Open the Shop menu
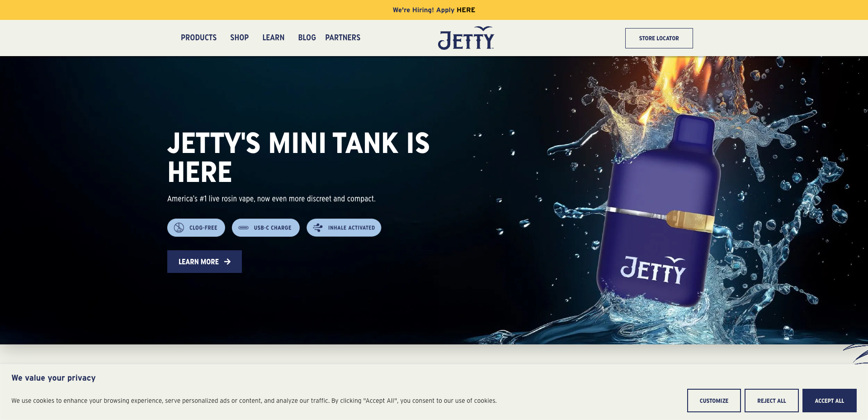 [239, 38]
